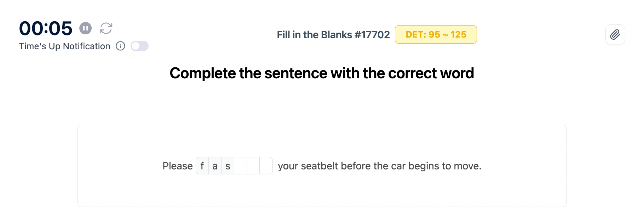Open the paperclip attachment button
This screenshot has height=224, width=644.
615,34
